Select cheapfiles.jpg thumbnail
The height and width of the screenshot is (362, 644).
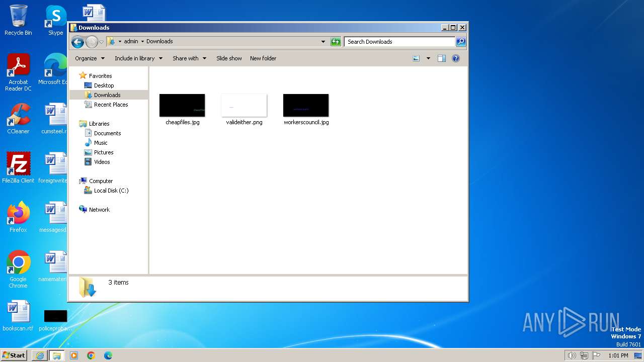[182, 105]
